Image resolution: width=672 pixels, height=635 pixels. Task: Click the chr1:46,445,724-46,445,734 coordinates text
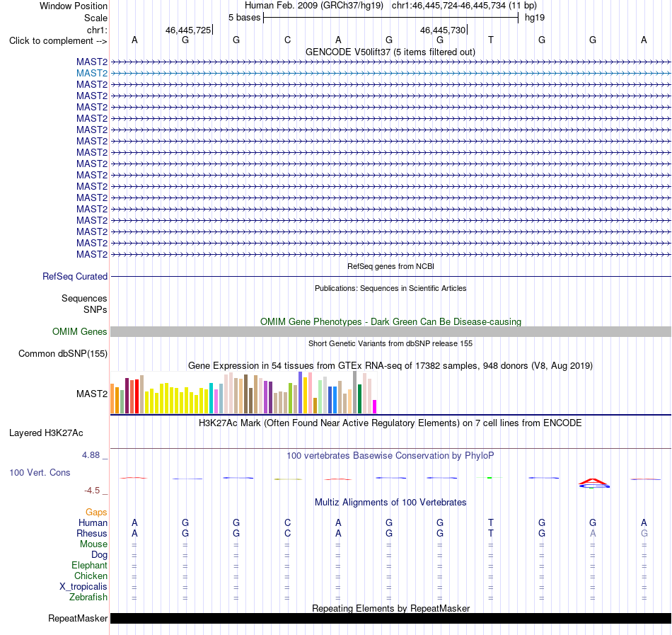coord(464,6)
